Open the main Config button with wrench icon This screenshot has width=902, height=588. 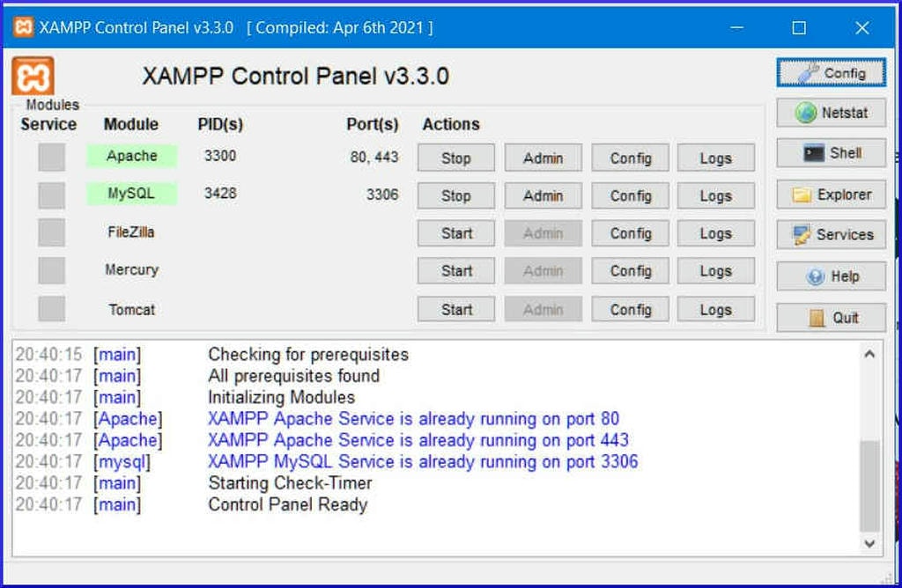831,73
